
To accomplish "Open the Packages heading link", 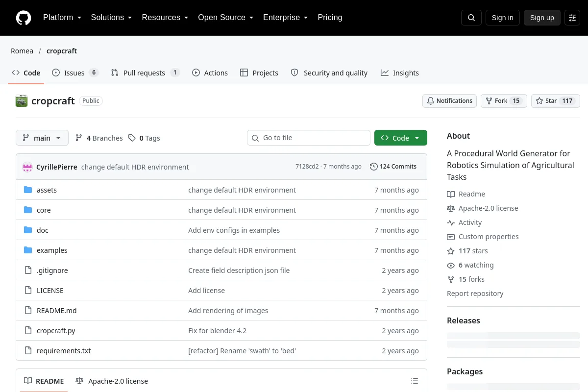I will coord(465,371).
